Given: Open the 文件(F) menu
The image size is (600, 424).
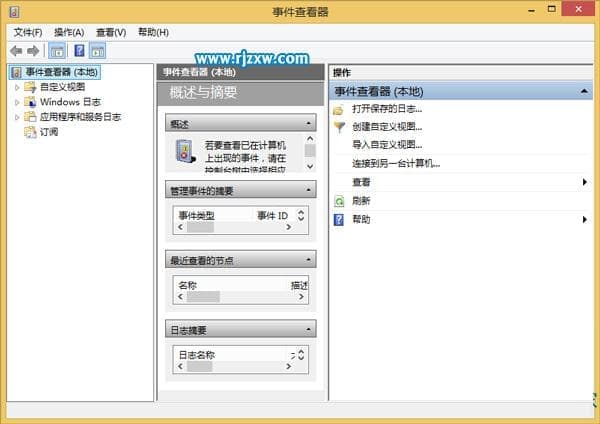Looking at the screenshot, I should tap(28, 33).
